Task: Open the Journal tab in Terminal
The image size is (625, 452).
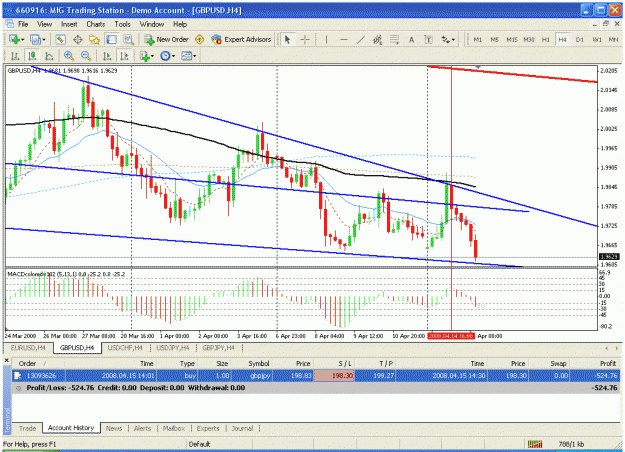Action: [242, 428]
